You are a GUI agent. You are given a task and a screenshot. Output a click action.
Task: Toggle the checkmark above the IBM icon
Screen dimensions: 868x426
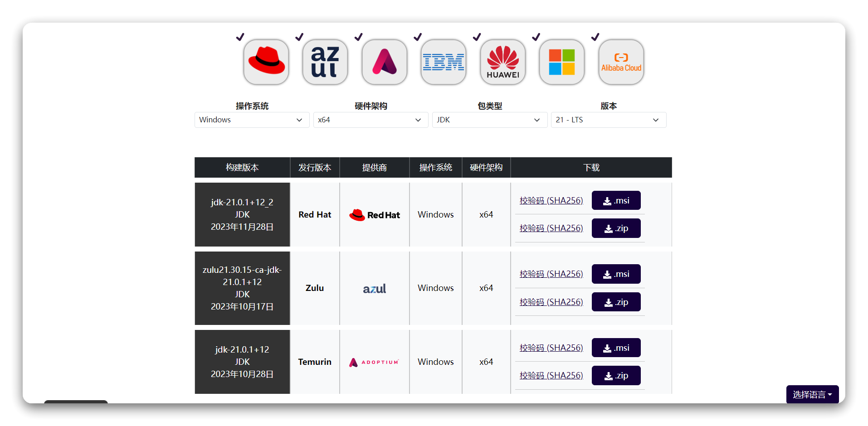417,37
